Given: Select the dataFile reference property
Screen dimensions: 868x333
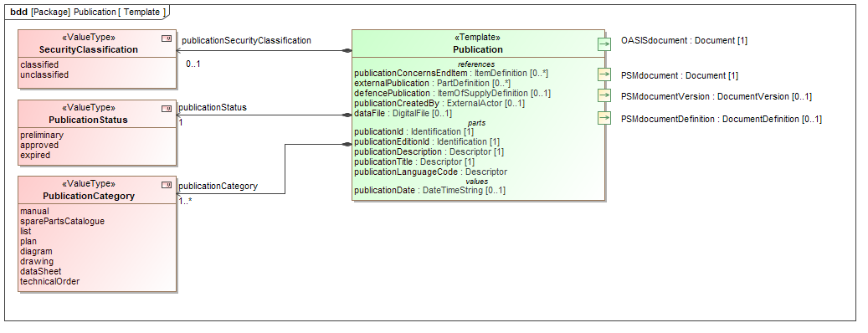Looking at the screenshot, I should (x=403, y=114).
